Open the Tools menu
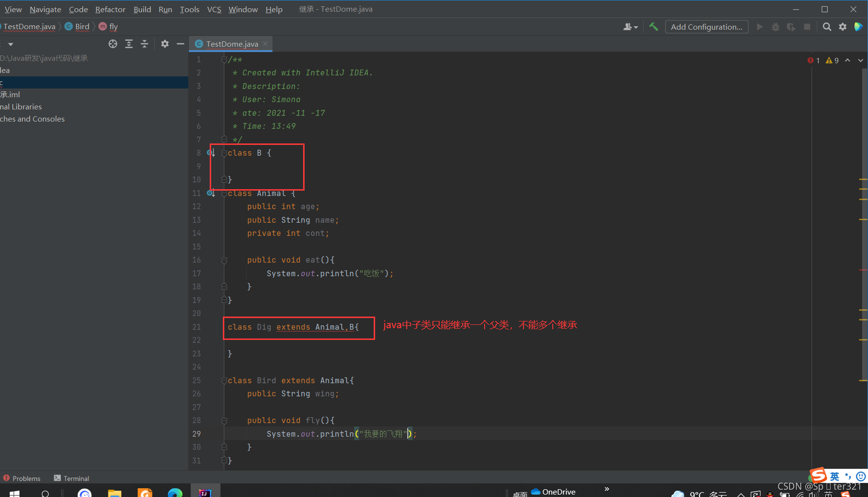Screen dimensions: 868x497 [189, 9]
